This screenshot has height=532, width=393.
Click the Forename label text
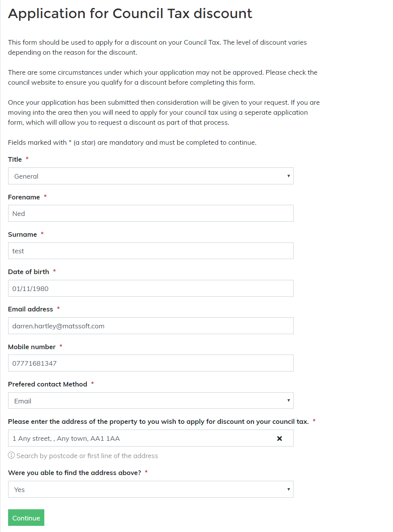click(24, 197)
